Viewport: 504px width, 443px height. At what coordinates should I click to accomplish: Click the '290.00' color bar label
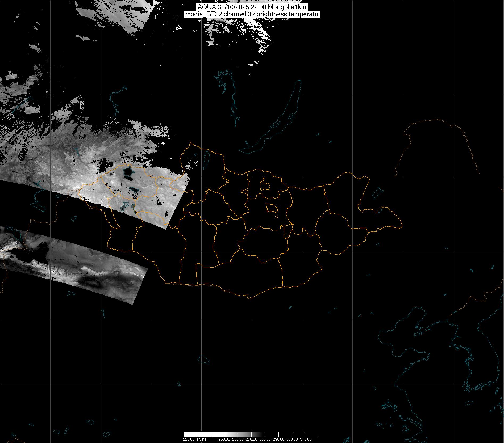[278, 439]
